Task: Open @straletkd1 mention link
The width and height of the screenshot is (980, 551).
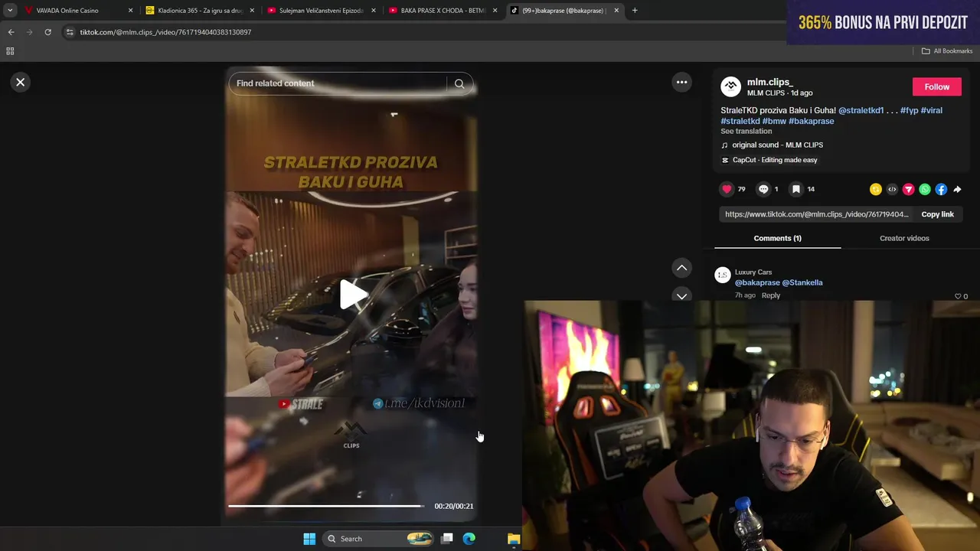Action: pyautogui.click(x=861, y=110)
